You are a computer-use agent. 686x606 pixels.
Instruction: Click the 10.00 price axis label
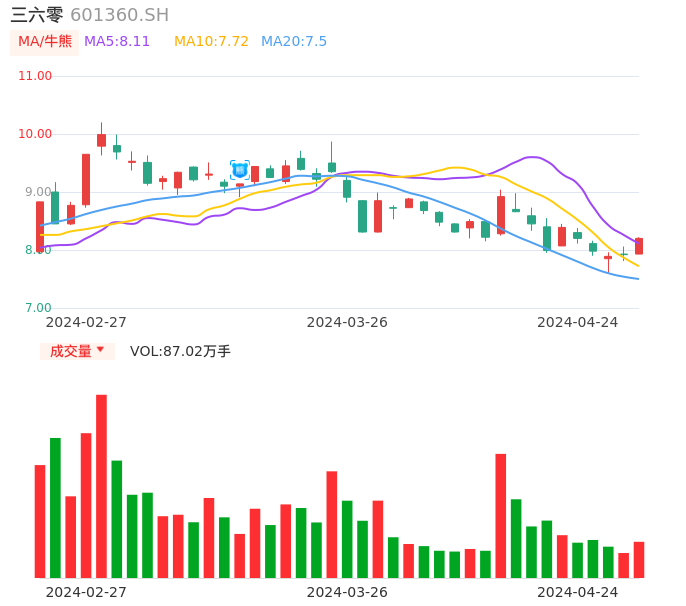coord(35,134)
